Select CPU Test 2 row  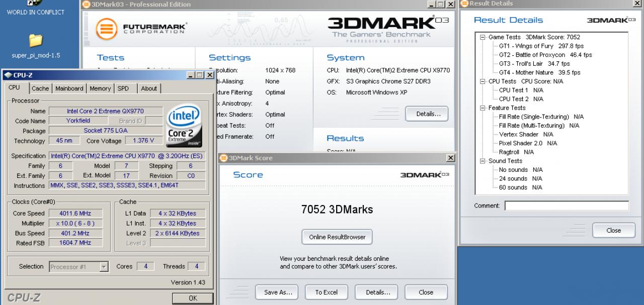pyautogui.click(x=521, y=99)
